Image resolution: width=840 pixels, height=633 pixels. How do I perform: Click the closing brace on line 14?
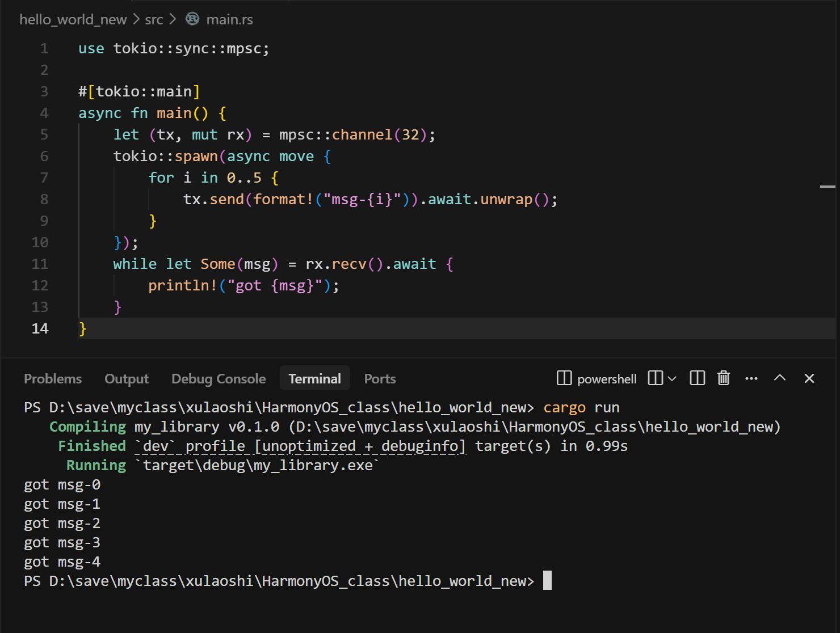[x=83, y=329]
